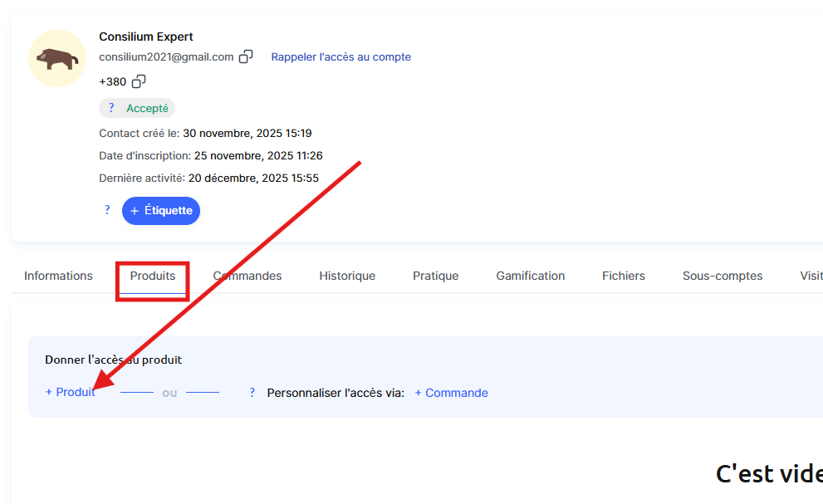Open help icon beside Accepté status
The width and height of the screenshot is (823, 504).
[111, 108]
